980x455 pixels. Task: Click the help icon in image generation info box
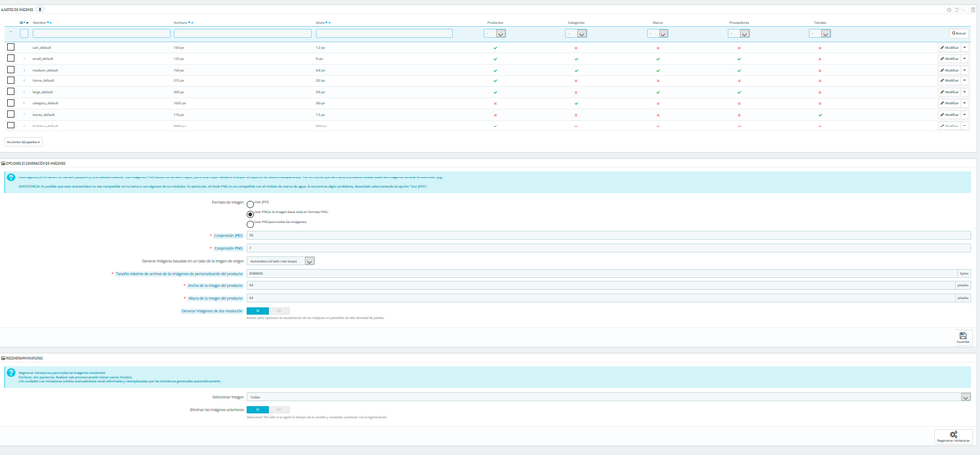(11, 177)
